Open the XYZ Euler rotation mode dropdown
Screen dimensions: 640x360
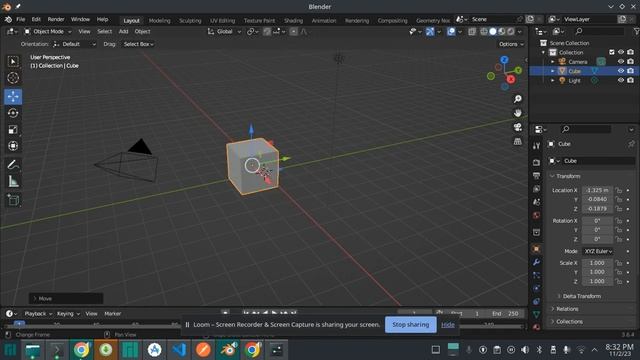(x=598, y=251)
